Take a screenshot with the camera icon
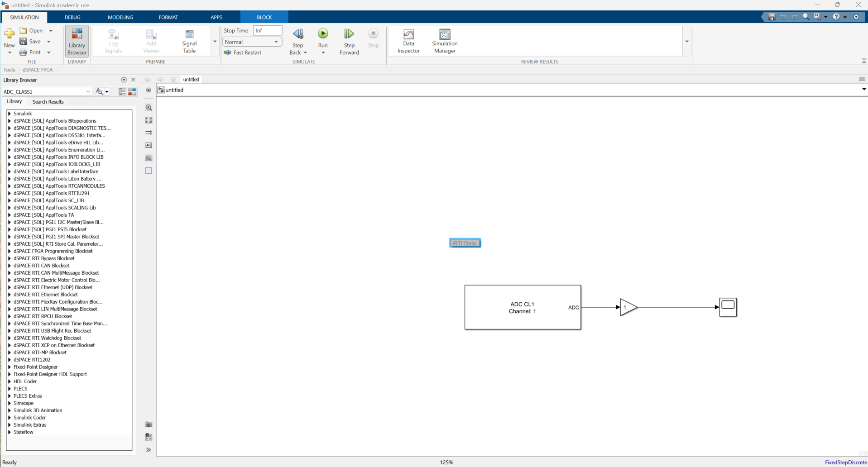 click(149, 424)
